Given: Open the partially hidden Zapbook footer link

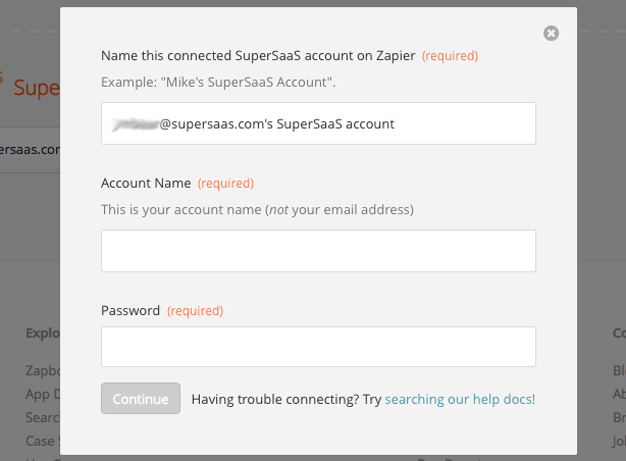Looking at the screenshot, I should 43,370.
